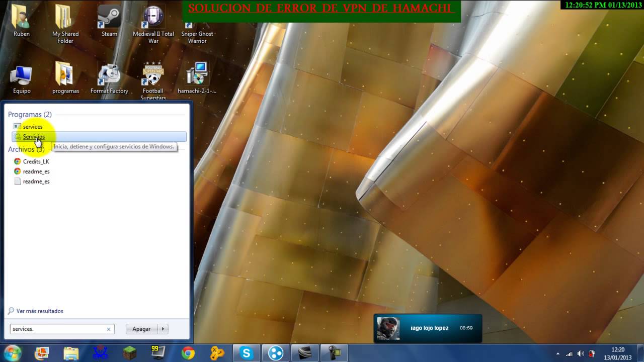The image size is (644, 362).
Task: Open the pinned icon right of Start
Action: pos(41,353)
